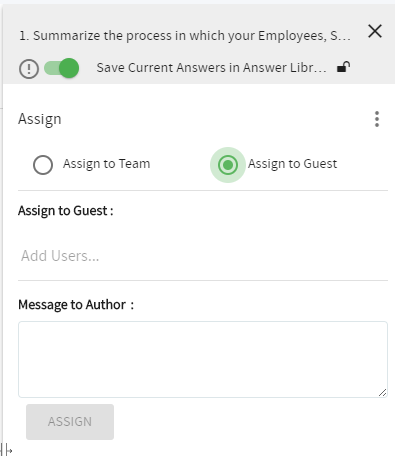395x456 pixels.
Task: Click the Assign to Team label text
Action: (107, 164)
